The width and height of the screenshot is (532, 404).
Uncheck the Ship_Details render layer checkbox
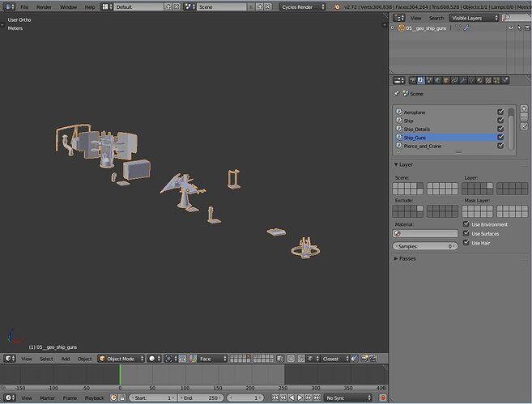click(500, 129)
